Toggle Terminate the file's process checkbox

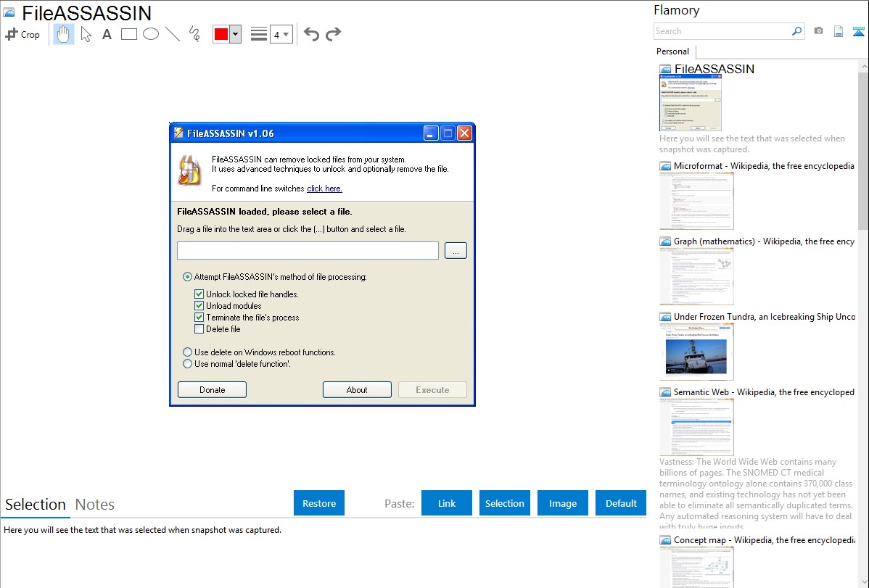coord(199,318)
